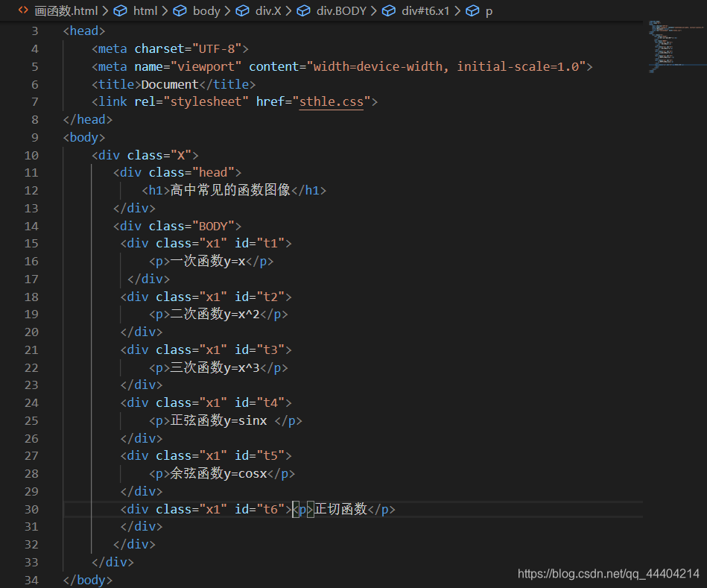Click id value "t4"
This screenshot has height=588, width=707.
click(270, 402)
